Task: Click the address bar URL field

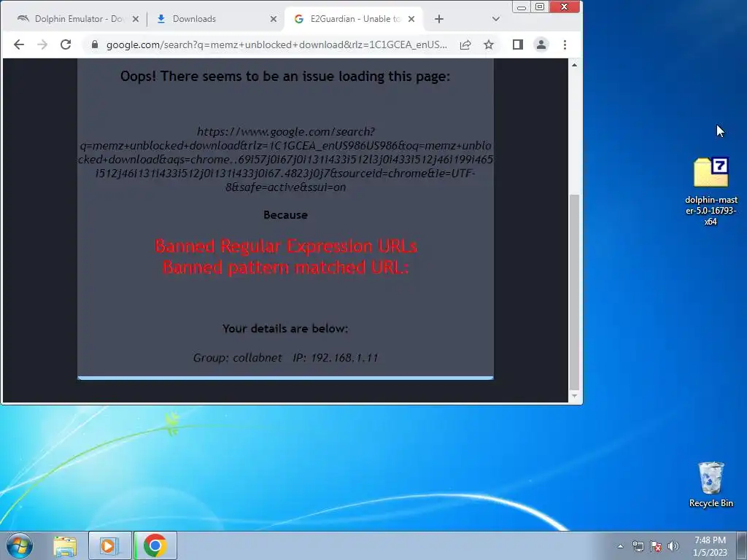Action: pos(276,44)
